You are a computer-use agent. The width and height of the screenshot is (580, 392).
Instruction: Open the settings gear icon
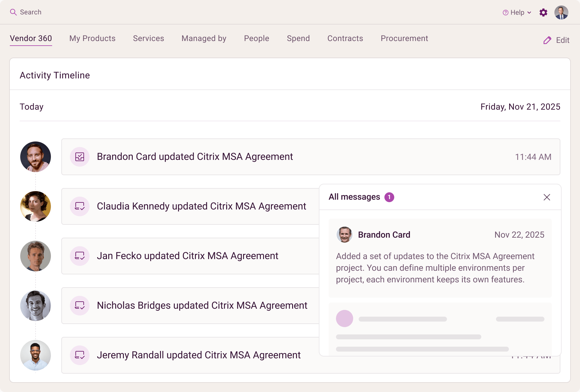click(543, 13)
